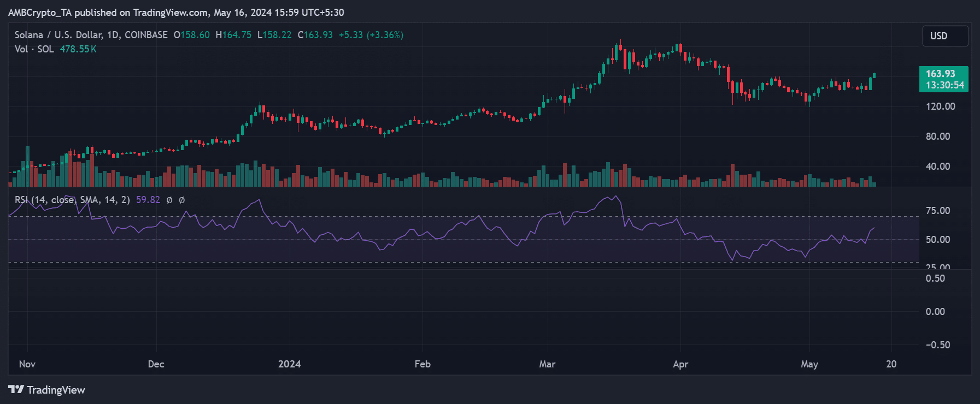This screenshot has width=980, height=404.
Task: Click the 75.00 RSI axis label
Action: (x=938, y=211)
